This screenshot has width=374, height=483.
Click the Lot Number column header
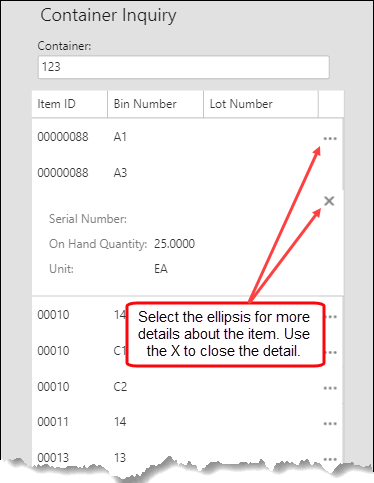pyautogui.click(x=261, y=104)
